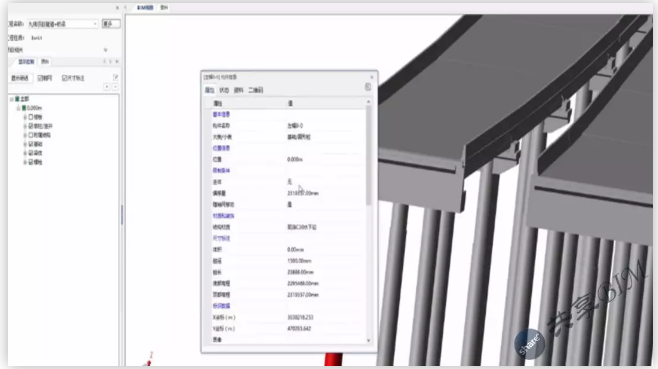Expand the tree item containing a slash

pos(25,126)
